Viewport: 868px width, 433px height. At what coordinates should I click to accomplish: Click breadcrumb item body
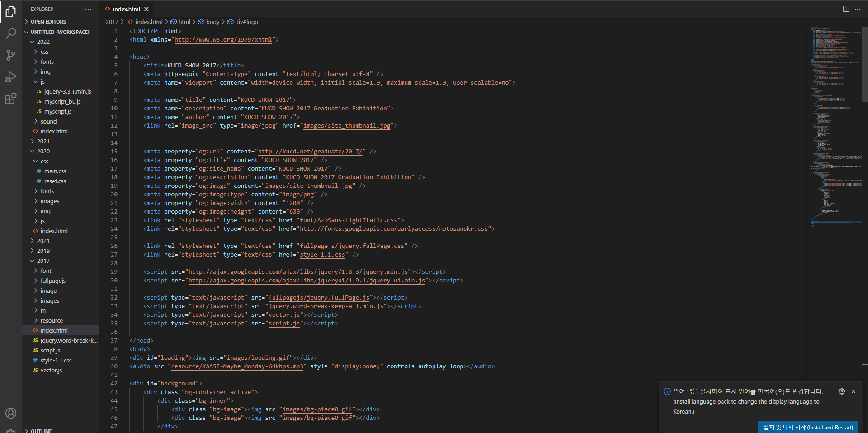(208, 22)
